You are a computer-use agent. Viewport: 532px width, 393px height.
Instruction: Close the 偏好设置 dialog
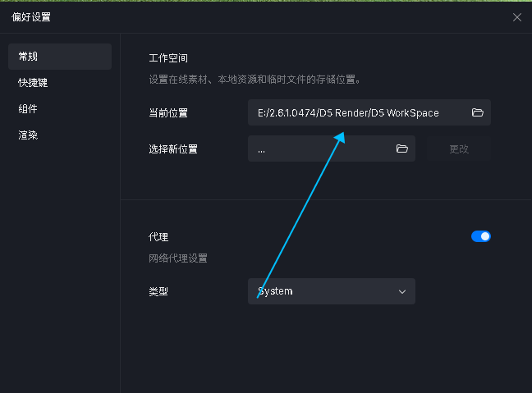pos(517,17)
